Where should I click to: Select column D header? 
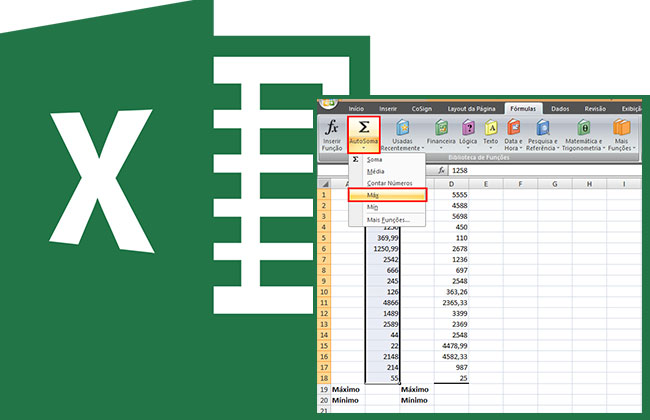pyautogui.click(x=451, y=184)
